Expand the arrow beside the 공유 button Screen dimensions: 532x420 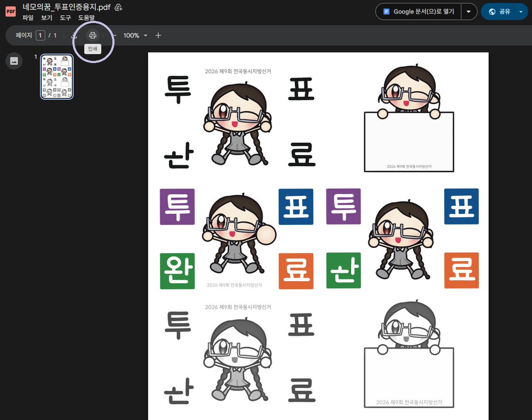pos(520,12)
